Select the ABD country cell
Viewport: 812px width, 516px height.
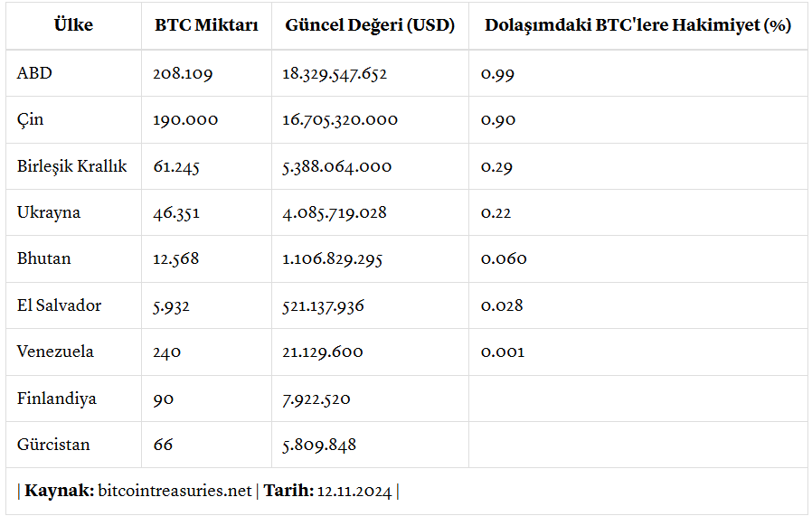pyautogui.click(x=34, y=74)
